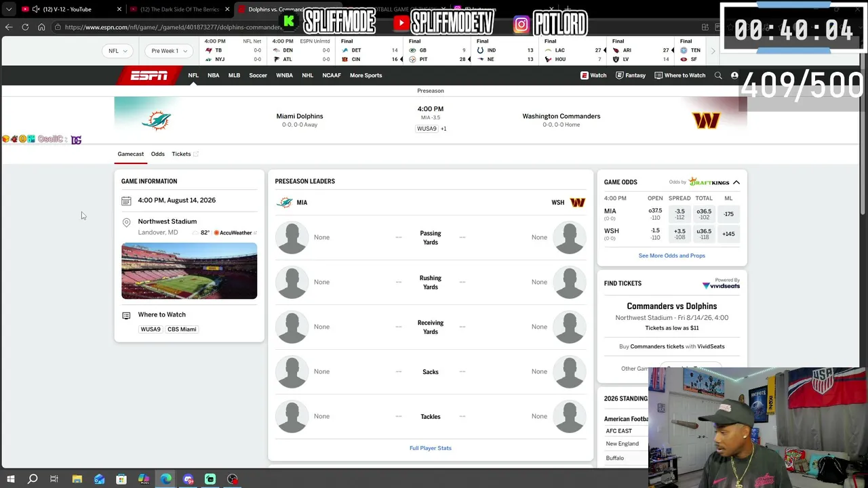Click the Washington Commanders logo in header
868x488 pixels.
pos(706,121)
